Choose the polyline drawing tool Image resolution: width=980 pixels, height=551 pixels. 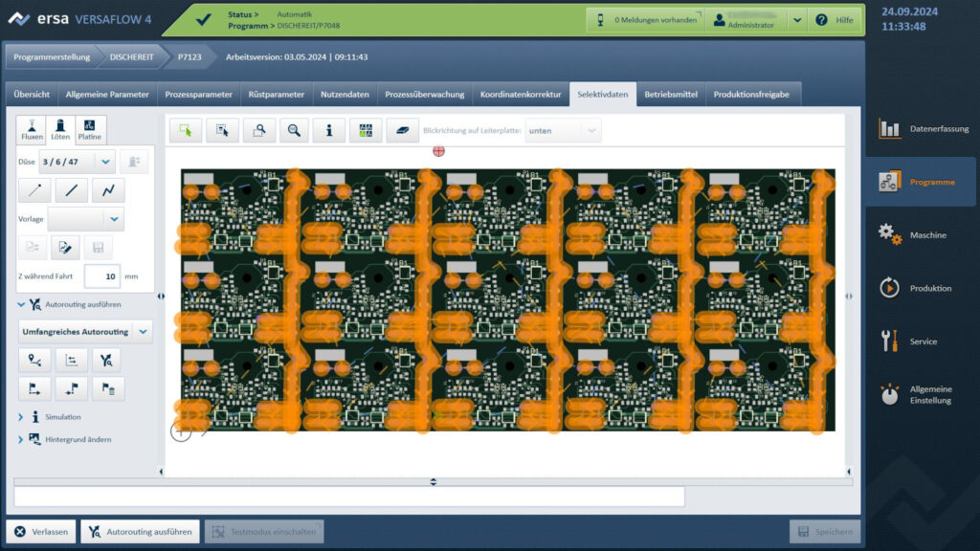coord(108,190)
